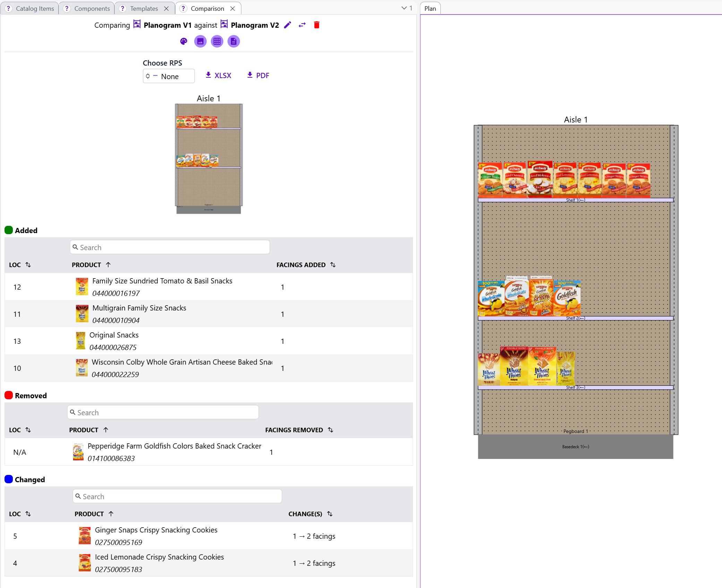Sort Added table by LOC column
The width and height of the screenshot is (722, 588).
[28, 265]
